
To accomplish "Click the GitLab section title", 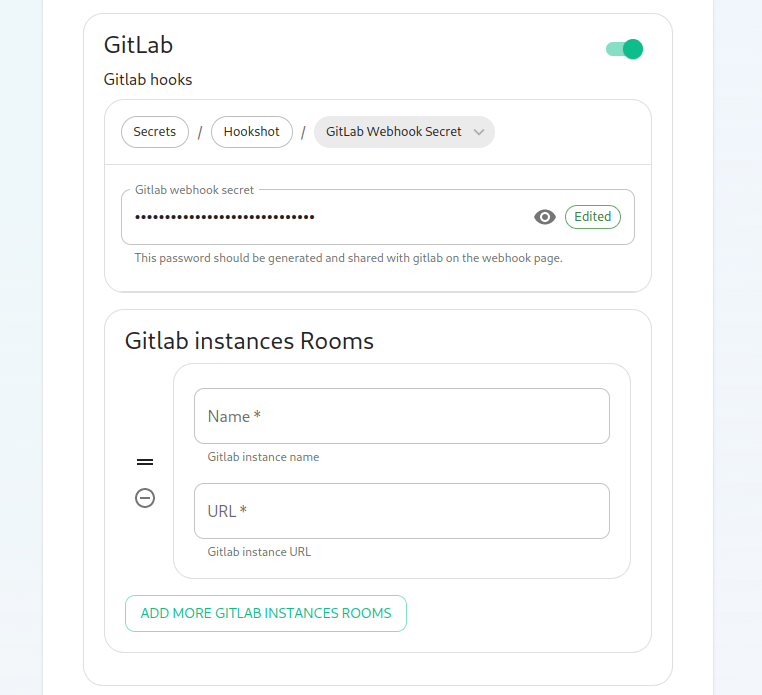I will click(139, 45).
